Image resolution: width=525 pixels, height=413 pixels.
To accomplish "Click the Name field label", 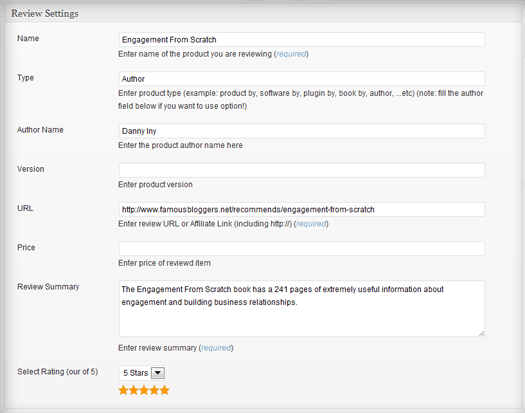I will point(28,39).
